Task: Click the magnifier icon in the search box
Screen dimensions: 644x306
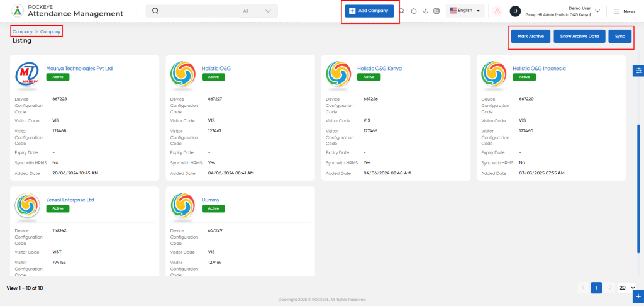Action: tap(155, 11)
